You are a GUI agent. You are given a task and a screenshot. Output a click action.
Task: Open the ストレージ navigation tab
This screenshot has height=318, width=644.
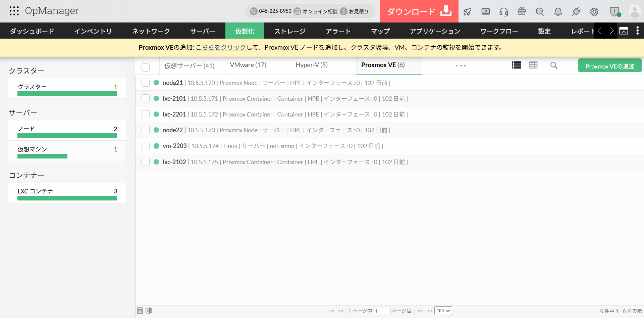[x=290, y=31]
